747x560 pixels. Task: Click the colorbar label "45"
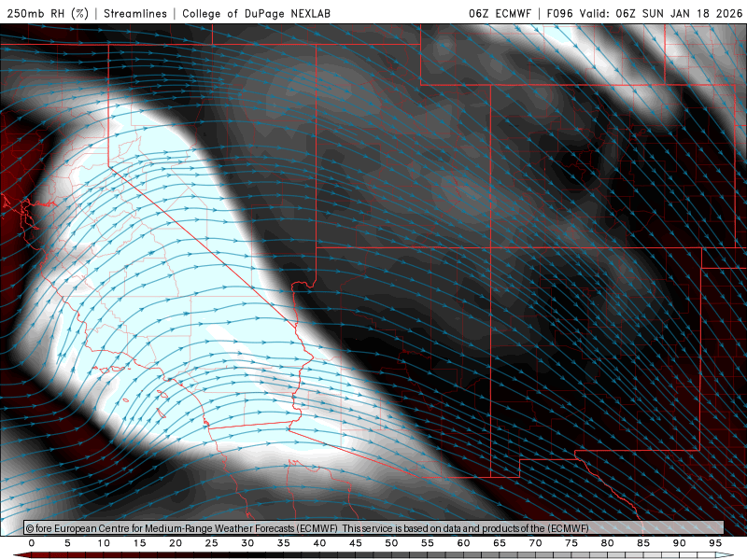pyautogui.click(x=356, y=543)
